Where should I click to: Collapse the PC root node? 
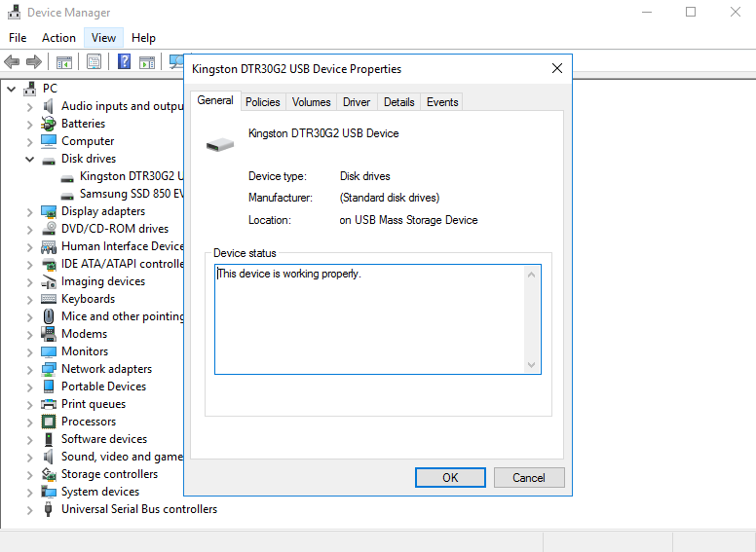click(x=12, y=89)
